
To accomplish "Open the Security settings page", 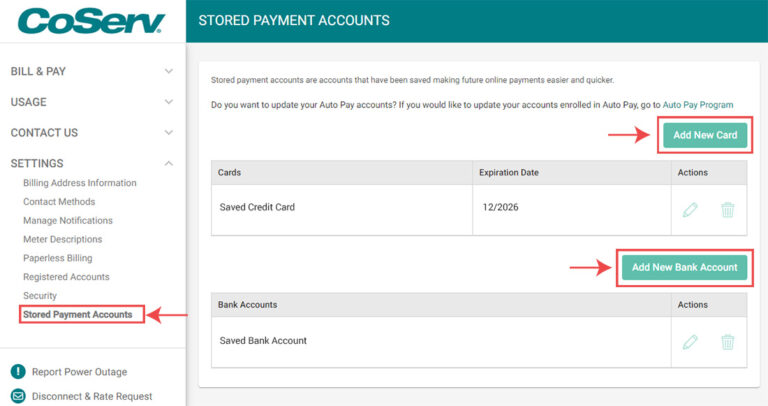I will point(40,296).
